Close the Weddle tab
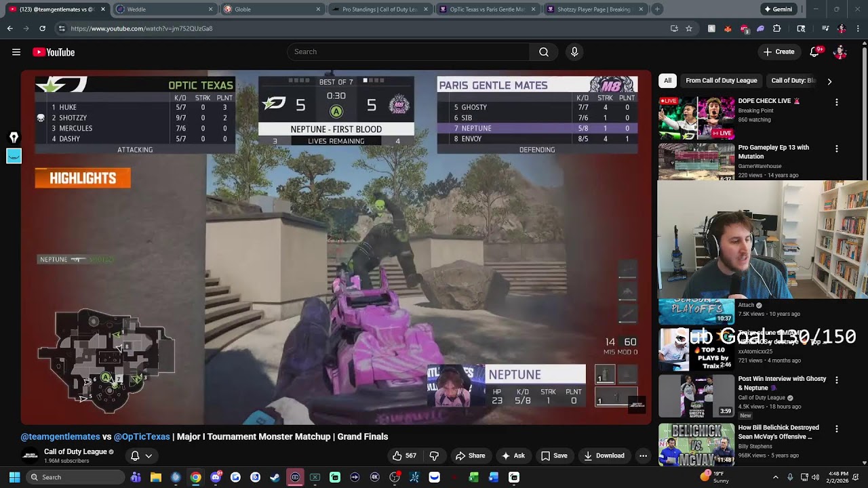 coord(210,9)
